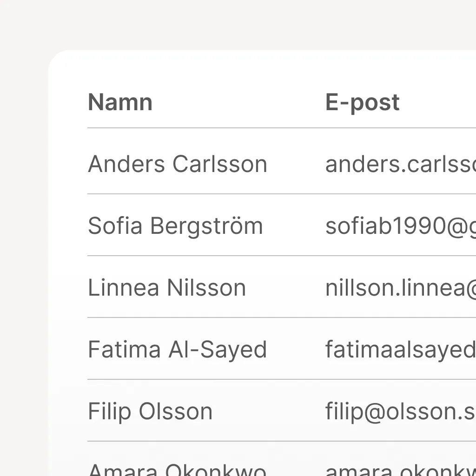Viewport: 476px width, 476px height.
Task: Click the blank page background above the table
Action: tap(232, 23)
